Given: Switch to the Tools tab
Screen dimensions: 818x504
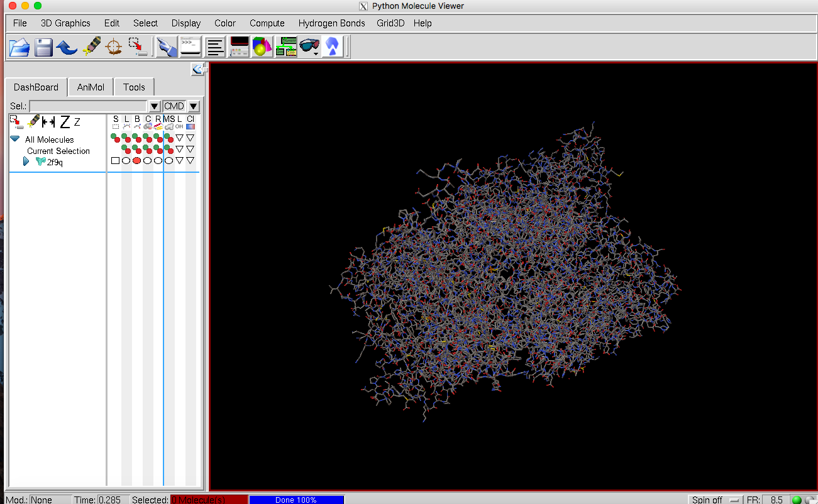Looking at the screenshot, I should pos(134,87).
